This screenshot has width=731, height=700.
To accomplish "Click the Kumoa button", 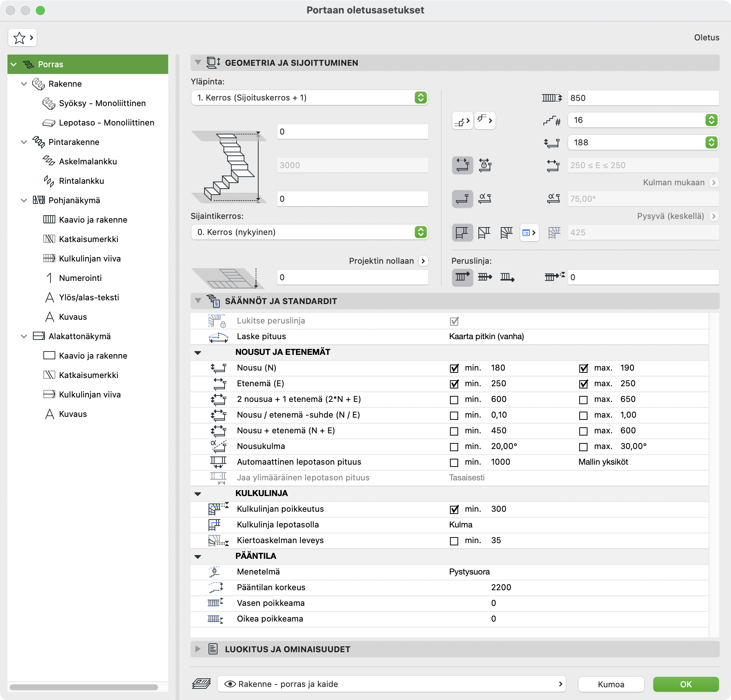I will [611, 684].
